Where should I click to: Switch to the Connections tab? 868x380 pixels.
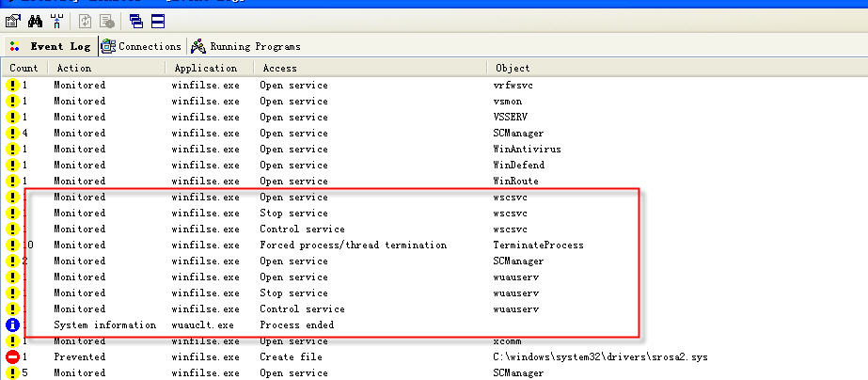pyautogui.click(x=141, y=46)
